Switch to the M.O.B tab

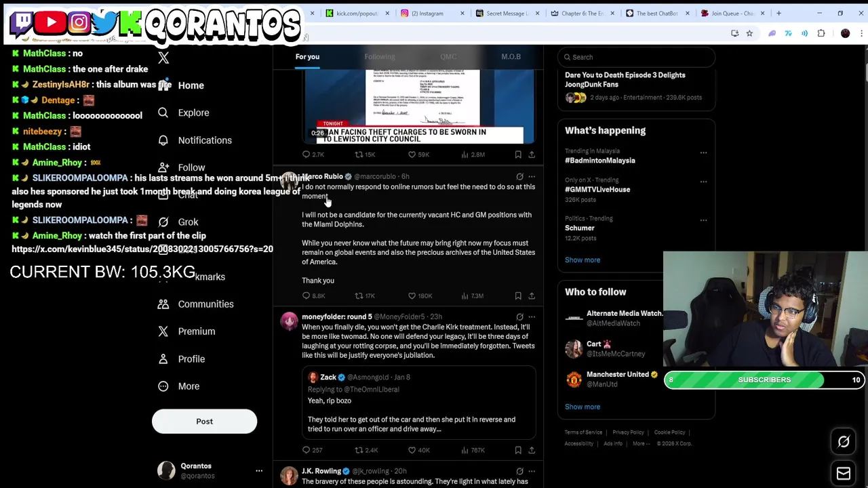click(511, 57)
